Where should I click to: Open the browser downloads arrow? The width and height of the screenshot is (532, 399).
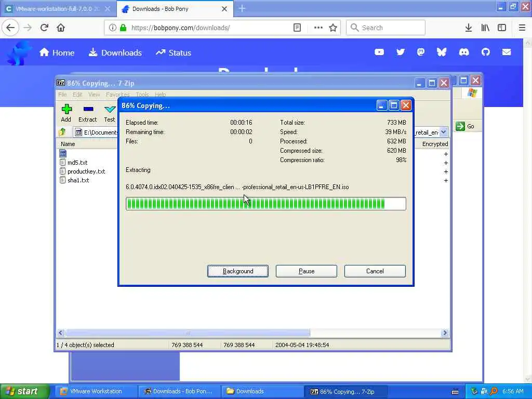tap(468, 28)
